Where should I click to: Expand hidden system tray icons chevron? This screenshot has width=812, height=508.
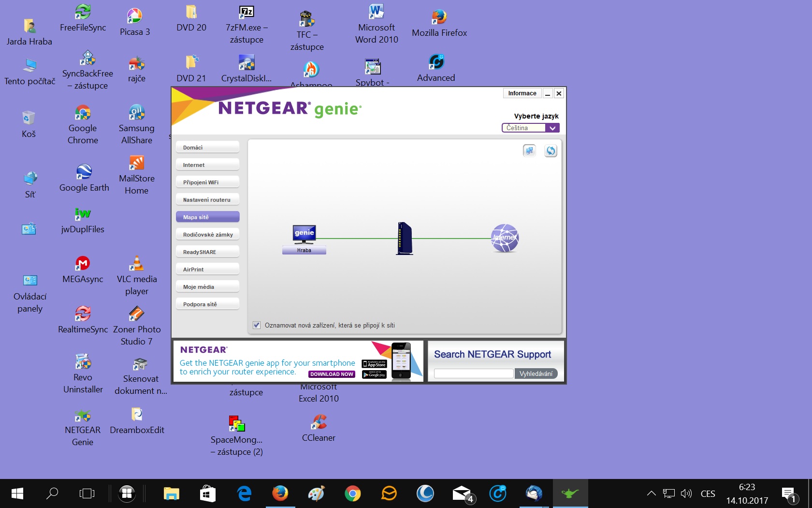[x=651, y=493]
